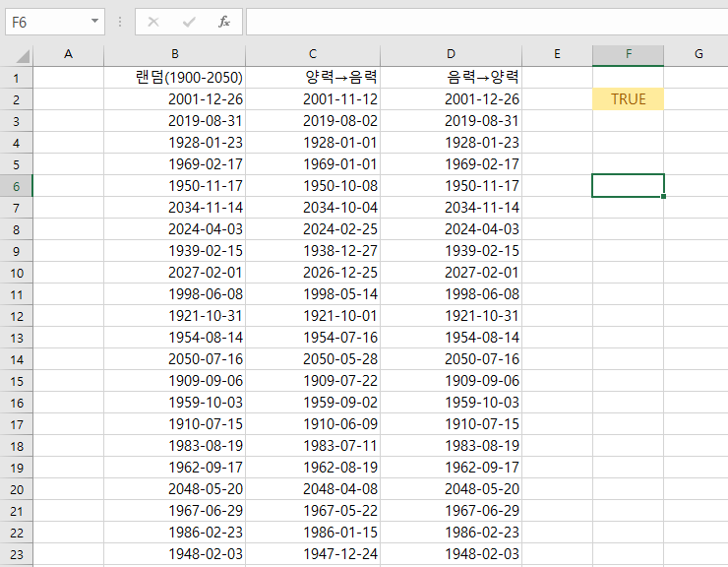Open the Name Box dropdown arrow
Image resolution: width=728 pixels, height=567 pixels.
click(94, 21)
